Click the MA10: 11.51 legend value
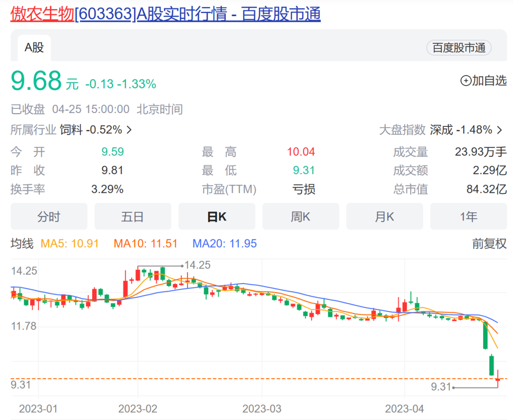This screenshot has height=420, width=513. [145, 244]
